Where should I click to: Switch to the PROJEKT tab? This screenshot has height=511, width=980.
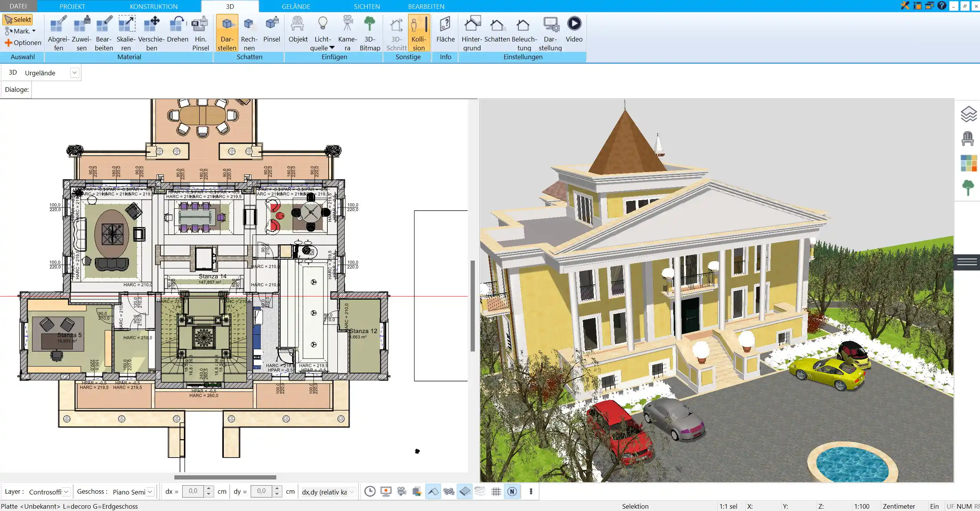pos(72,6)
